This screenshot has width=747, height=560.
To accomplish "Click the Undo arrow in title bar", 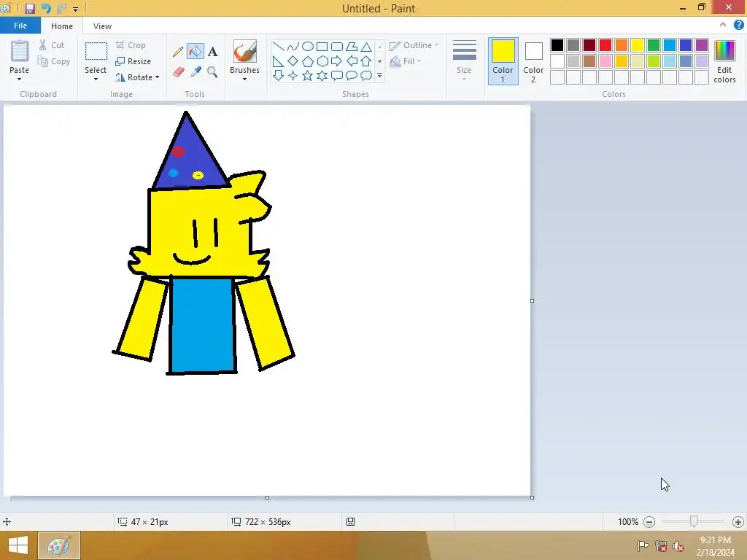I will point(46,8).
